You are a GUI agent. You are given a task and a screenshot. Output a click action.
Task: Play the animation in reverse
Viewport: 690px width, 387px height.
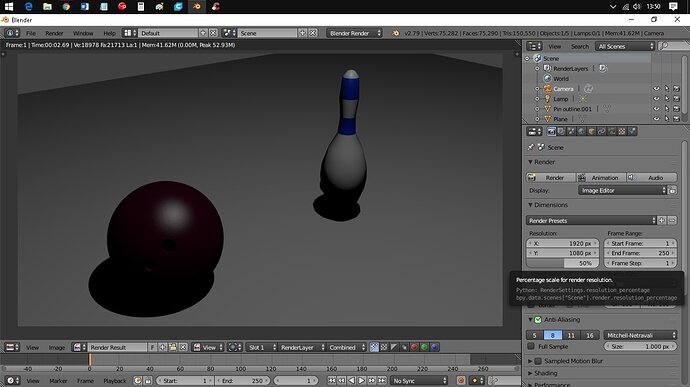tap(352, 381)
